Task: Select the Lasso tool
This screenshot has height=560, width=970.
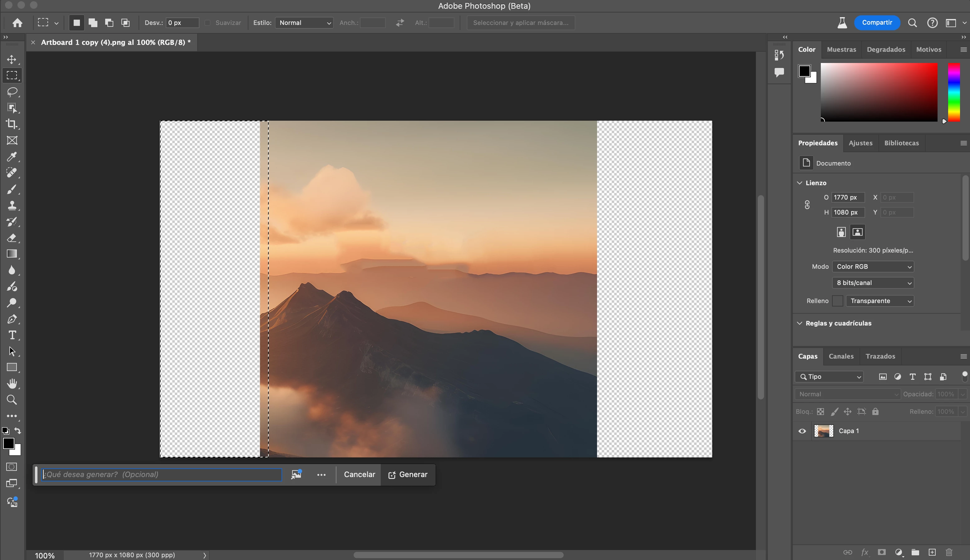Action: pos(12,92)
